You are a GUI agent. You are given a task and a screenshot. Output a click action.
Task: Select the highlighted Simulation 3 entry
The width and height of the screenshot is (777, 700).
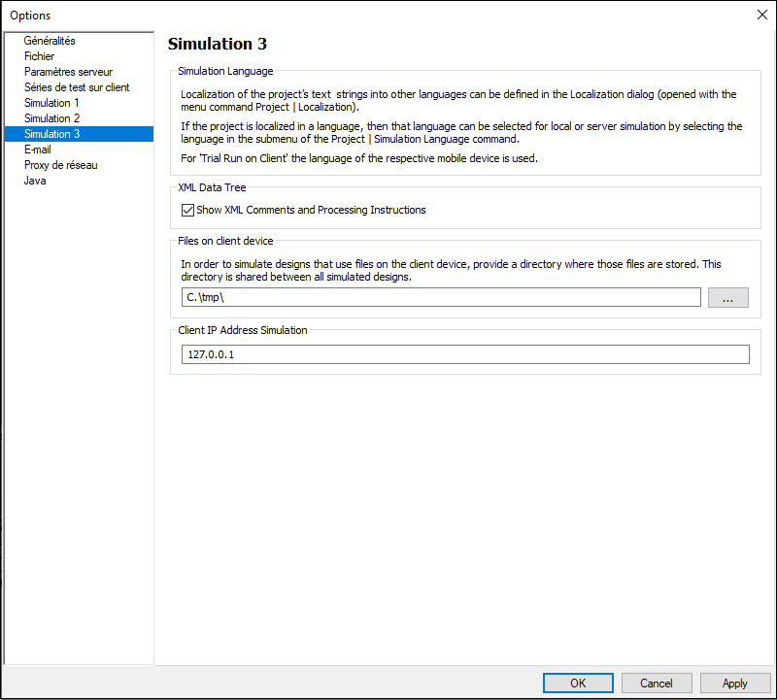click(80, 134)
